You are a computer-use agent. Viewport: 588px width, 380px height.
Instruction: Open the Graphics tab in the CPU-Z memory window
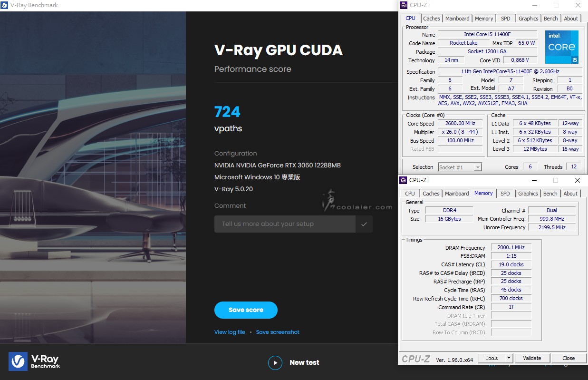528,194
